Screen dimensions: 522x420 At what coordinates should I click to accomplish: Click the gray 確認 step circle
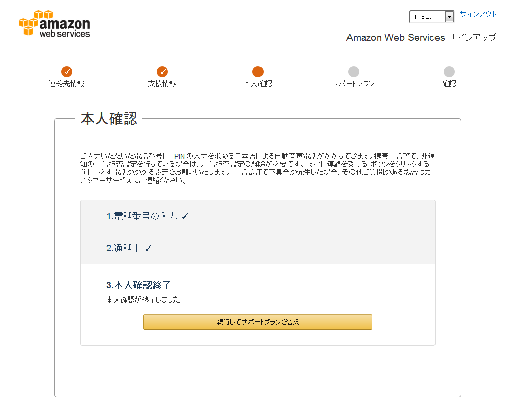[x=449, y=72]
